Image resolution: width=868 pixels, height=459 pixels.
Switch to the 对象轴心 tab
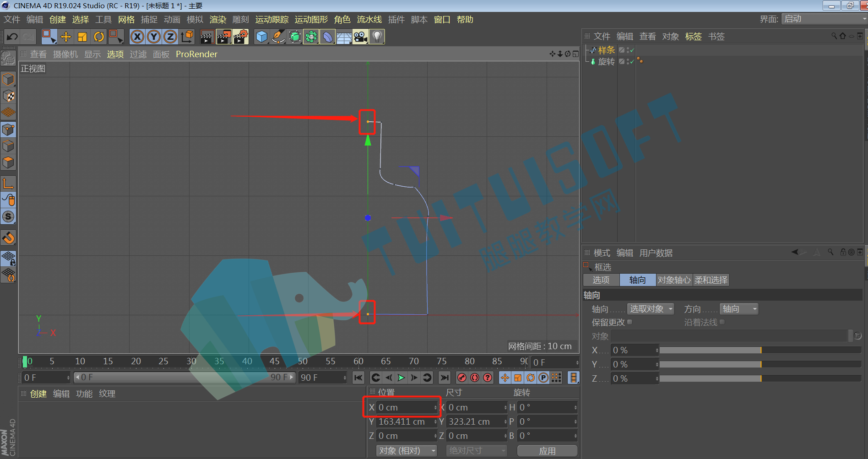pos(674,280)
